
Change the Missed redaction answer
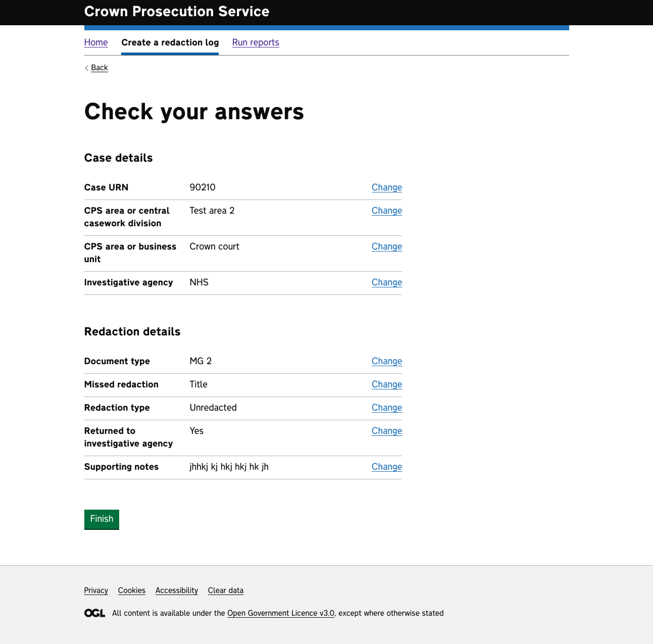tap(386, 384)
